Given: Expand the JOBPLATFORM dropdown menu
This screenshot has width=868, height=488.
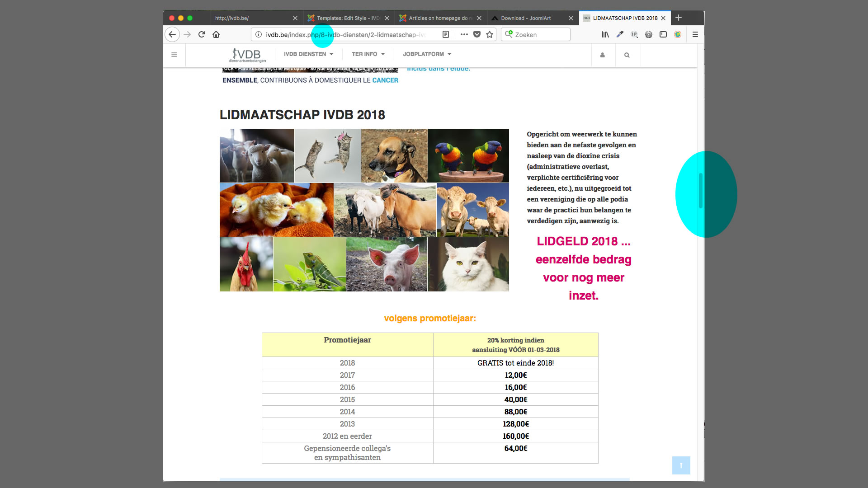Looking at the screenshot, I should click(x=427, y=54).
